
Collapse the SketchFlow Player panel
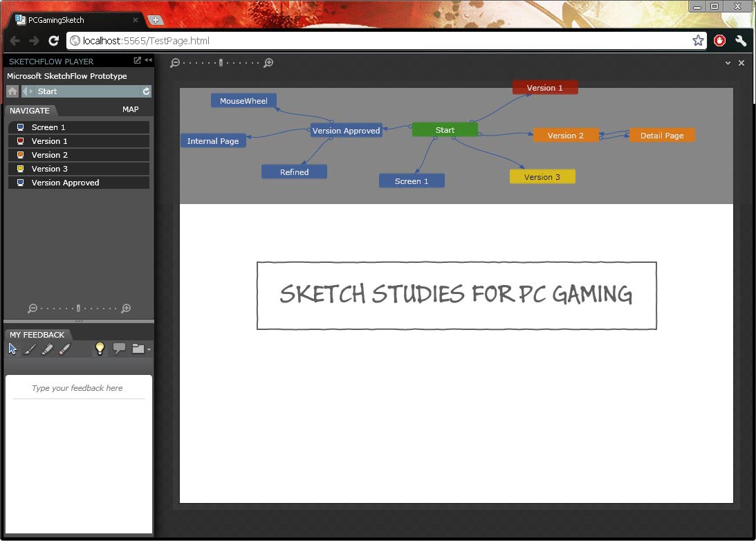coord(149,60)
